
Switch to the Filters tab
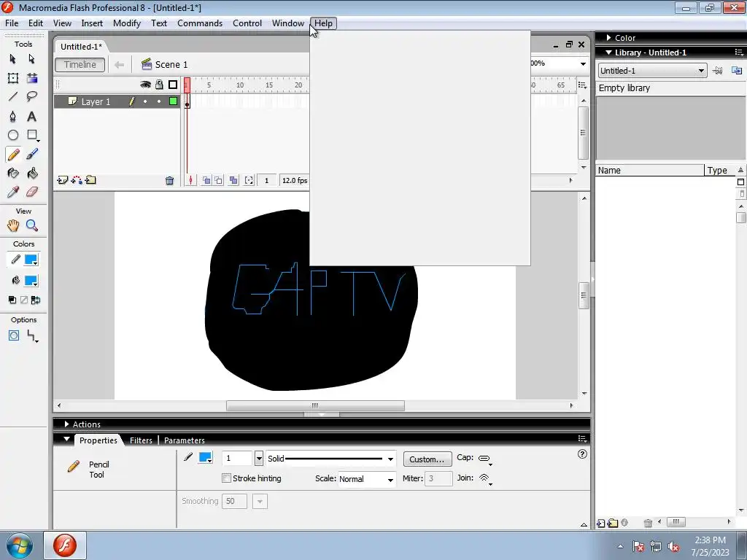[x=141, y=440]
